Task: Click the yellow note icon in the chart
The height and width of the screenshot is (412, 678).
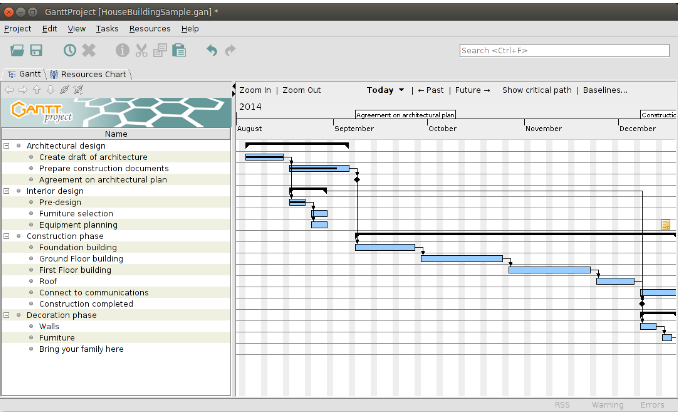Action: pos(666,225)
